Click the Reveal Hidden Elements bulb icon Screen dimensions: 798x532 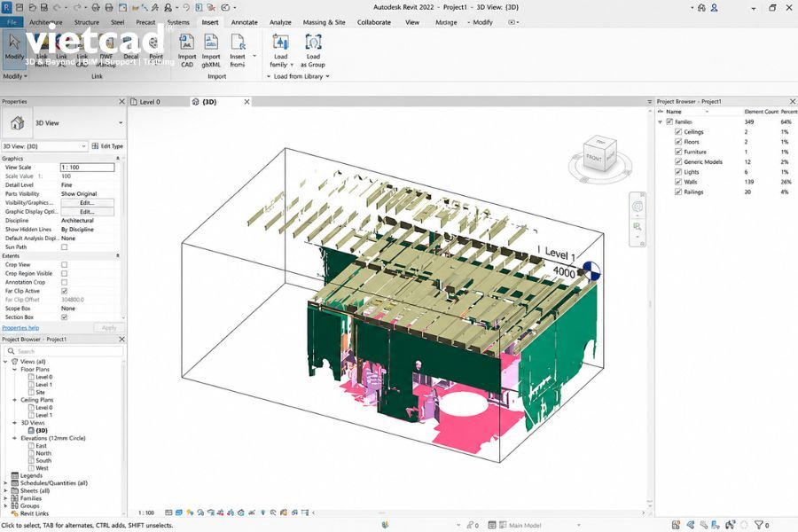pyautogui.click(x=263, y=512)
